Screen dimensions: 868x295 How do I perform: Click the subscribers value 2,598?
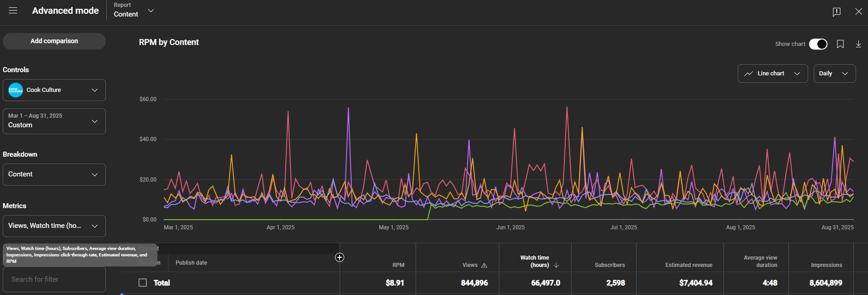pos(616,283)
